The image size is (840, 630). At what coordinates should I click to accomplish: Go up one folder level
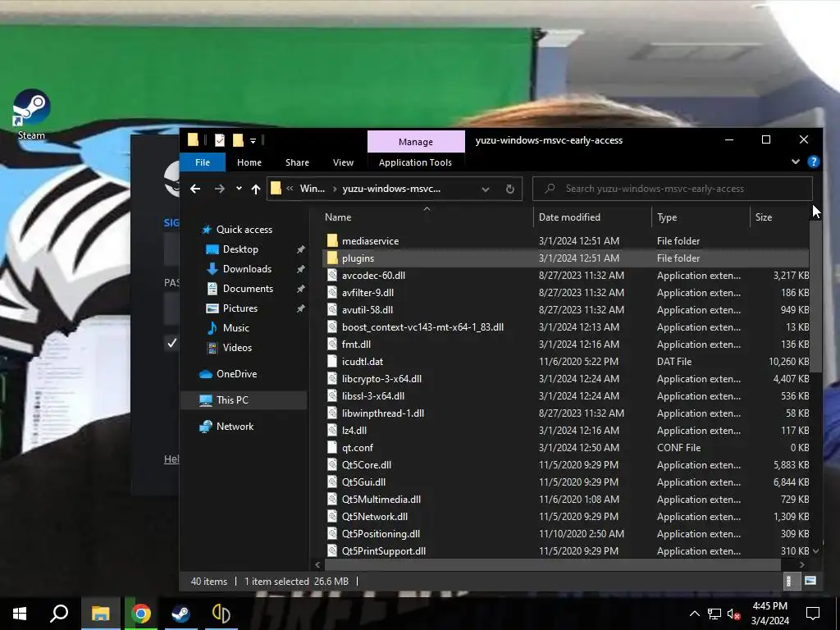point(256,189)
